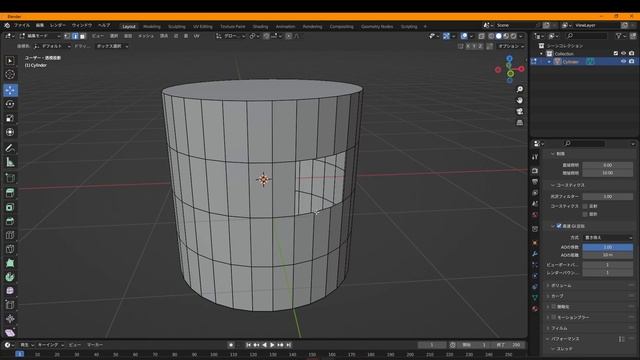Viewport: 640px width, 360px height.
Task: Enable the 反射 caustics checkbox
Action: [585, 206]
